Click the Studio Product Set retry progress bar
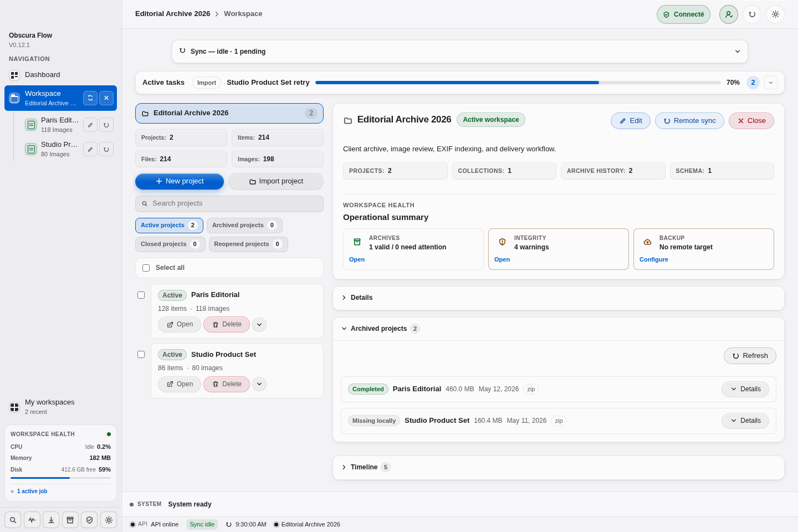 pos(518,83)
